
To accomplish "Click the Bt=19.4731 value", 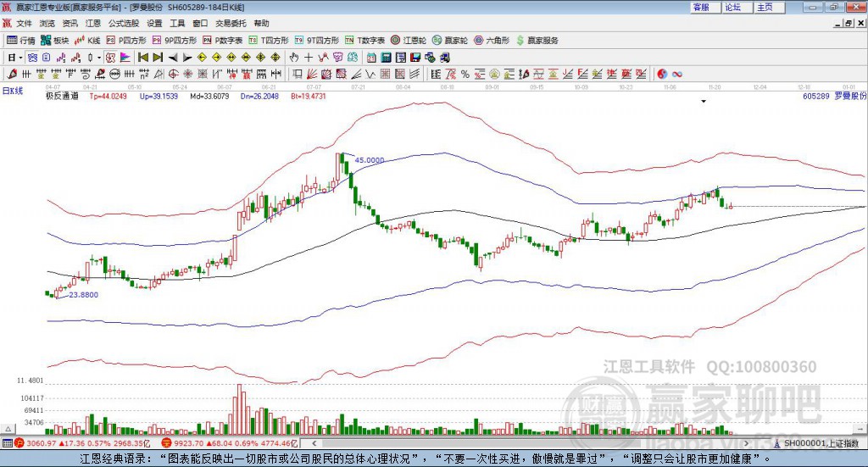I will [309, 97].
